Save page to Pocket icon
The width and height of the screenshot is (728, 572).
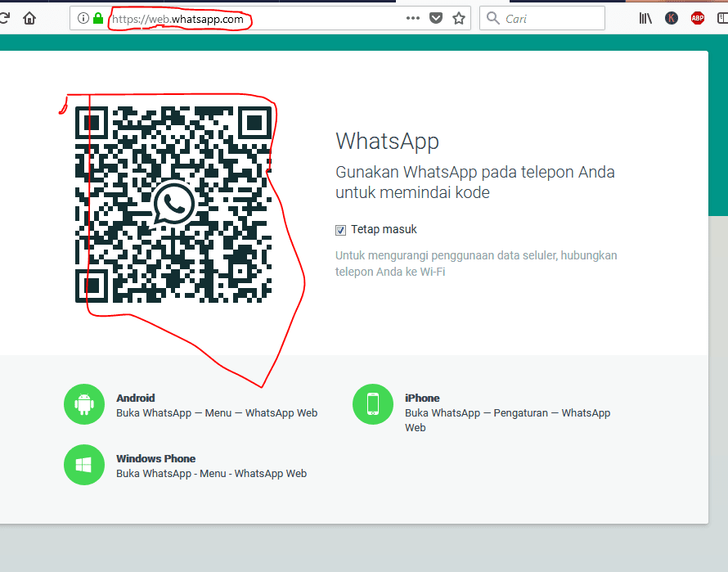click(x=436, y=19)
